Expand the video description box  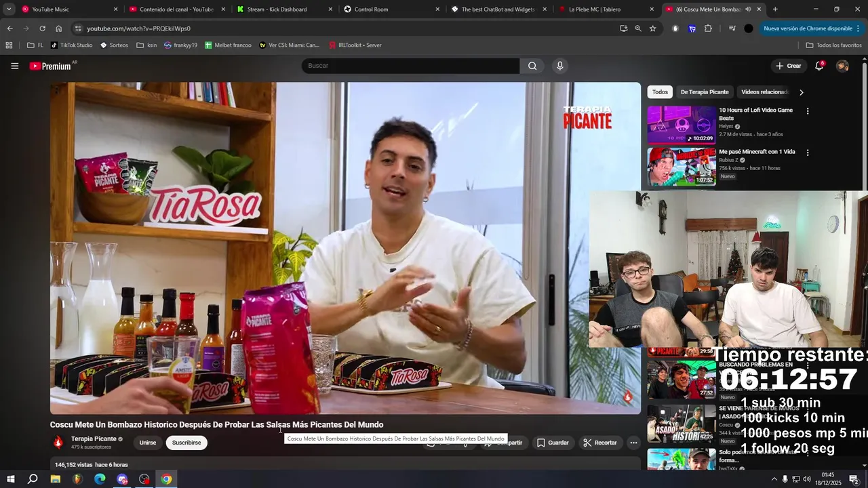[x=345, y=464]
